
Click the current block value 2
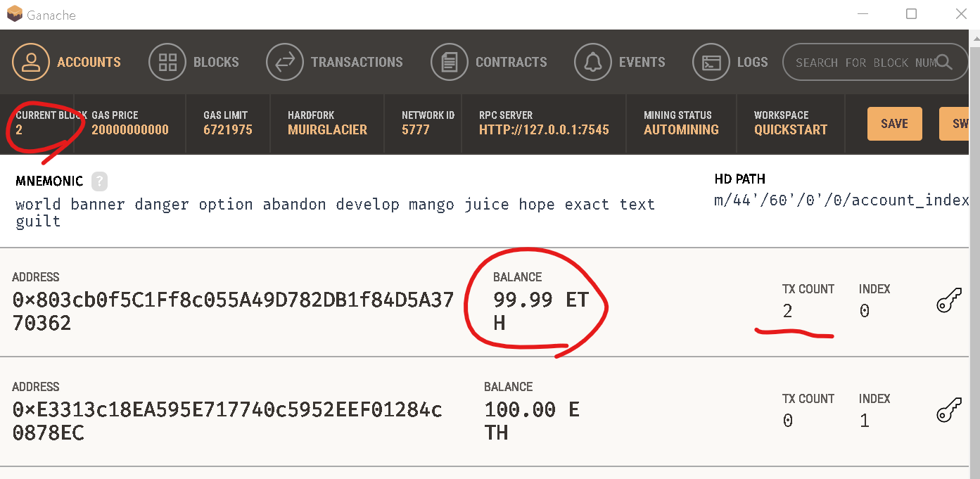pyautogui.click(x=19, y=129)
